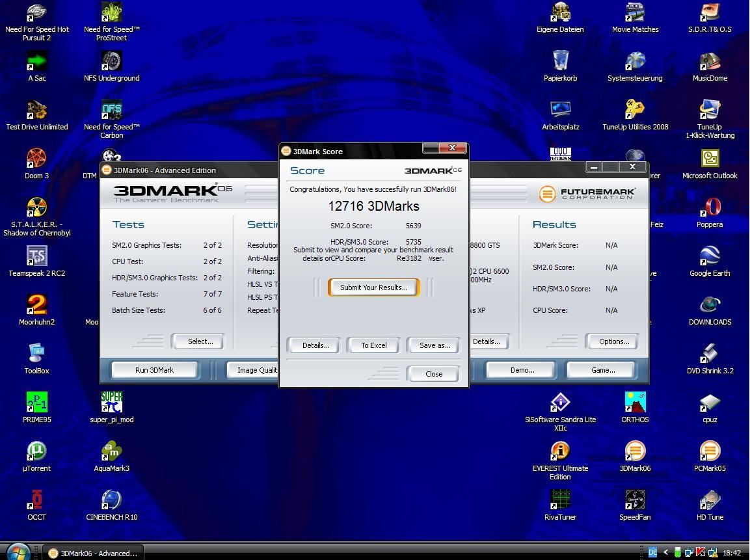Expand hidden tray icons arrow
750x560 pixels.
665,552
